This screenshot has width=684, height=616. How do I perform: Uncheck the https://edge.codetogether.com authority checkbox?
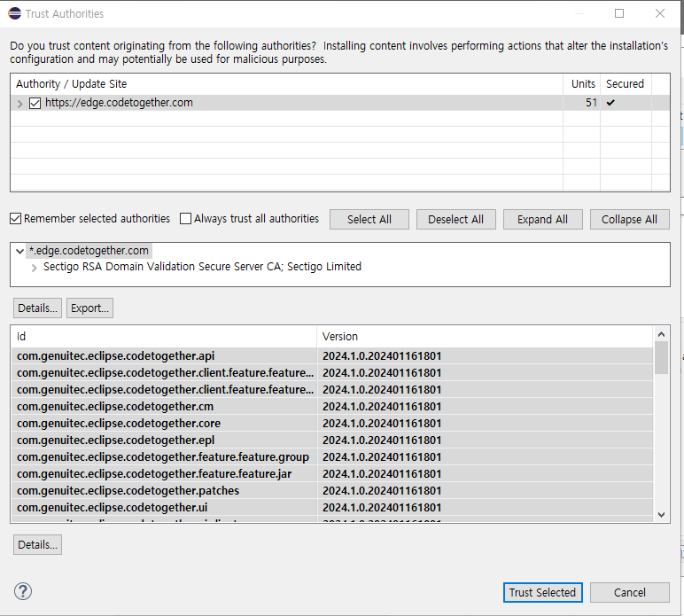pyautogui.click(x=35, y=103)
